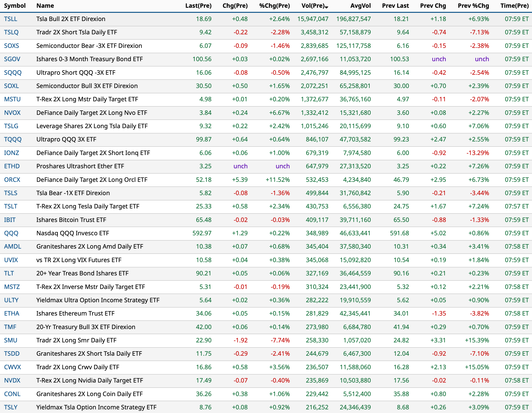Click the Last(Pre) column header
Image resolution: width=532 pixels, height=413 pixels.
pos(198,6)
